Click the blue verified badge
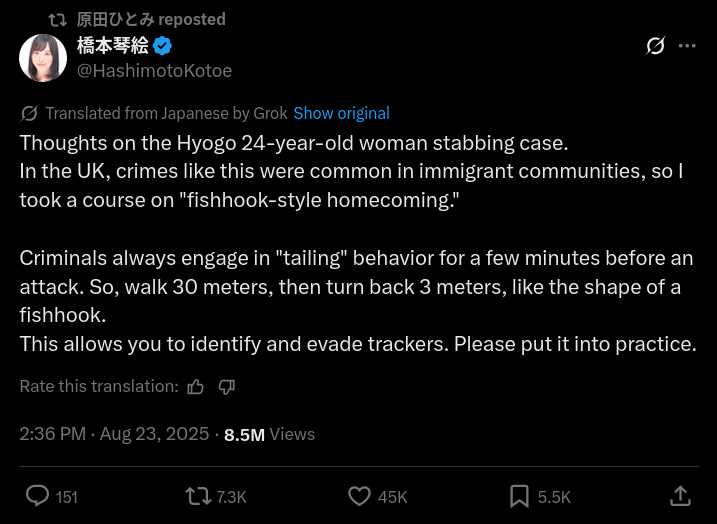Screen dimensions: 717x524 click(162, 46)
